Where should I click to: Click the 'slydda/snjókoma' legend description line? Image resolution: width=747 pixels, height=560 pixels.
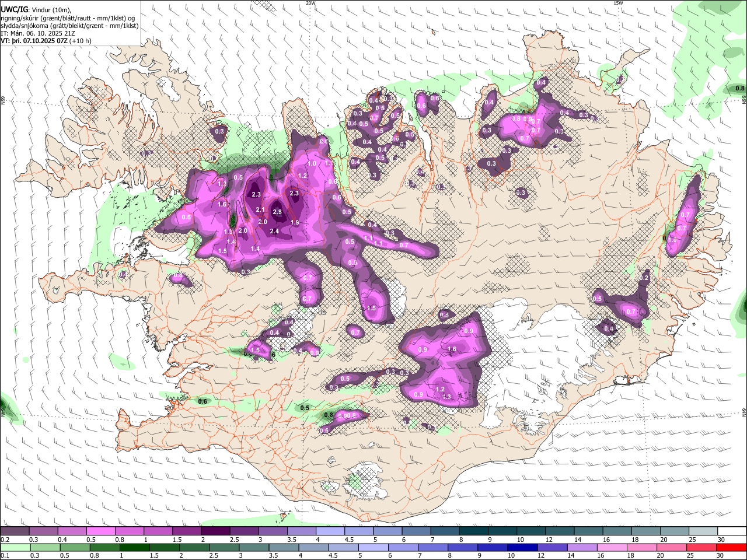(69, 26)
